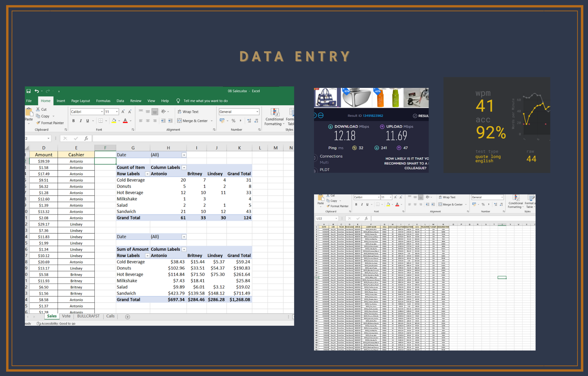Open the Date (All) filter dropdown above Count of Item
This screenshot has height=376, width=588.
click(x=184, y=155)
